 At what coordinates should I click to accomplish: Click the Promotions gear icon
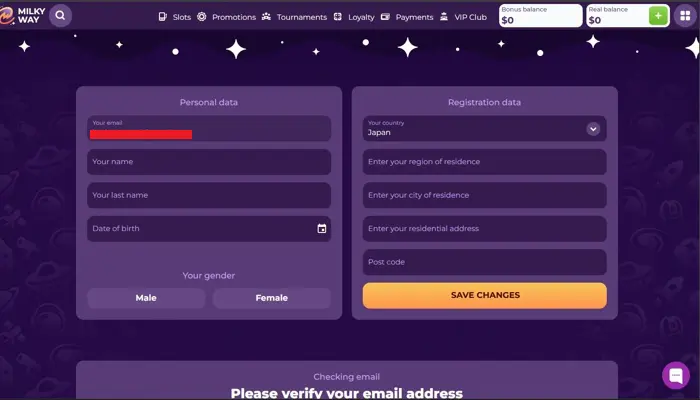coord(202,17)
